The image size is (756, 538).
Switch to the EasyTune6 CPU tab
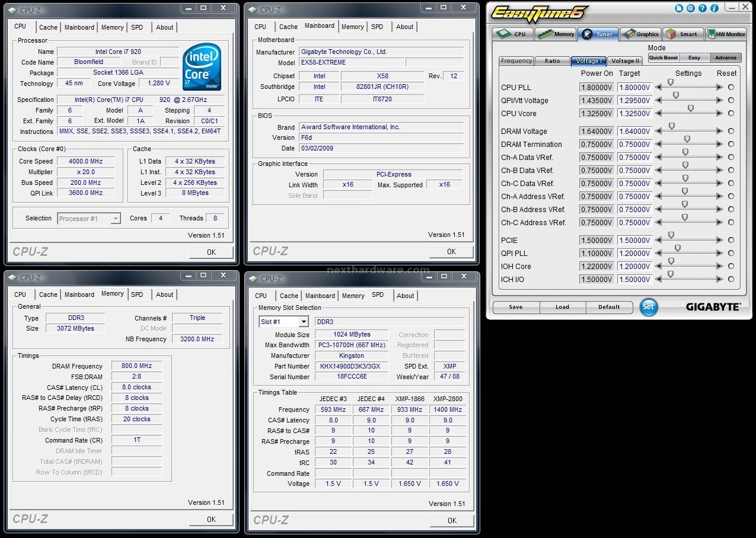tap(513, 34)
